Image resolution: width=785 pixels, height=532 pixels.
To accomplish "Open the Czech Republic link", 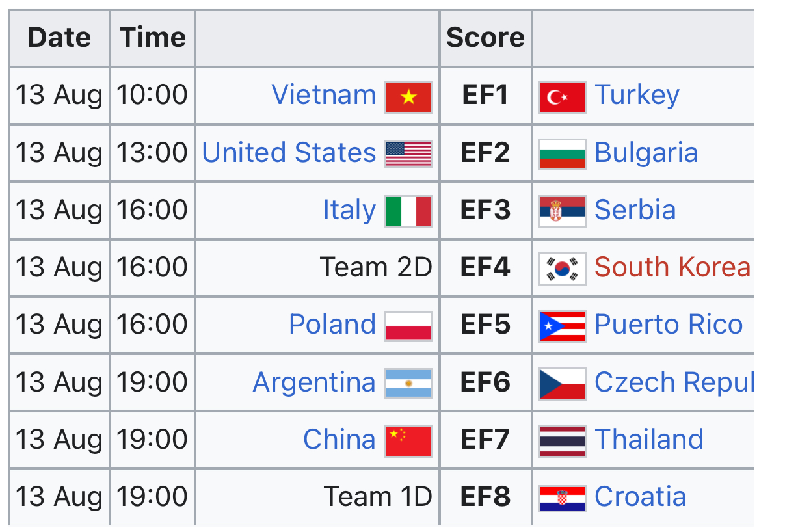I will tap(674, 382).
